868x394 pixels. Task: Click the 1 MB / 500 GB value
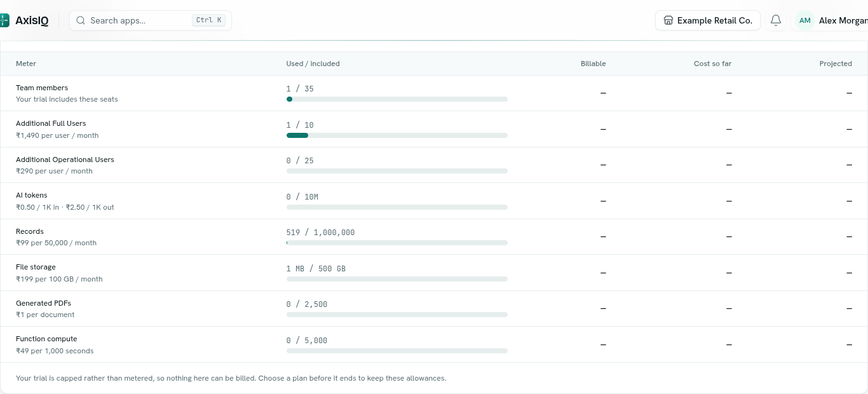[x=316, y=269]
